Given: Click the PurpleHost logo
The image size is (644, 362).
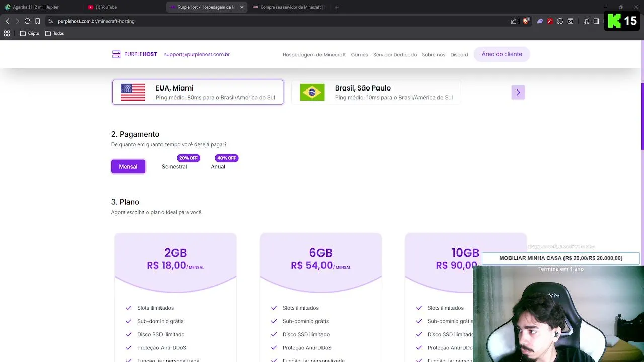Looking at the screenshot, I should (134, 54).
